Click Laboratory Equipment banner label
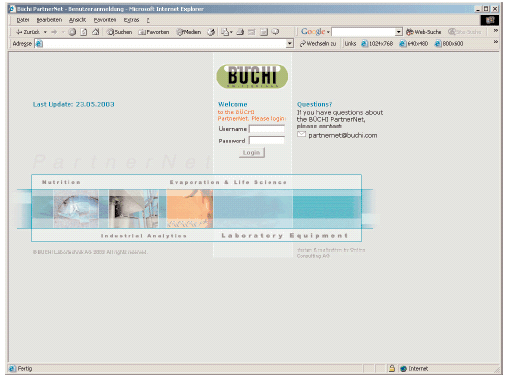The width and height of the screenshot is (505, 377). pos(285,236)
